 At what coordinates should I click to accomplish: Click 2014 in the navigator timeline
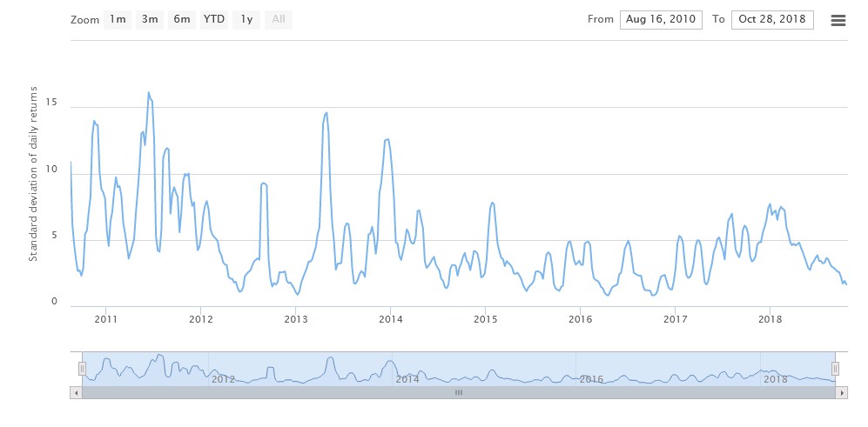pyautogui.click(x=407, y=378)
